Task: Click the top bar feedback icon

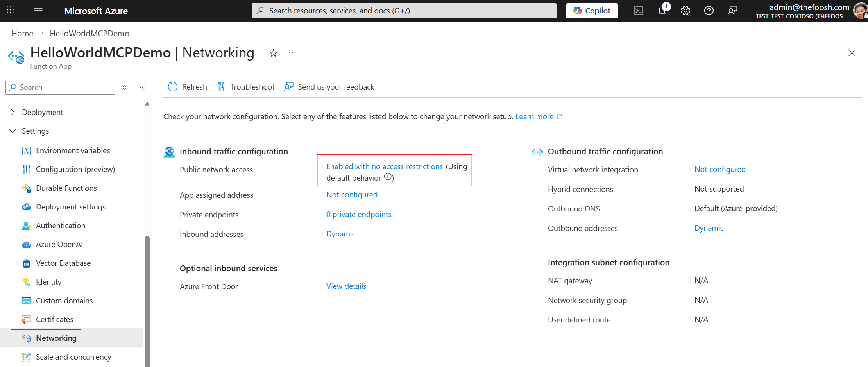Action: point(732,11)
